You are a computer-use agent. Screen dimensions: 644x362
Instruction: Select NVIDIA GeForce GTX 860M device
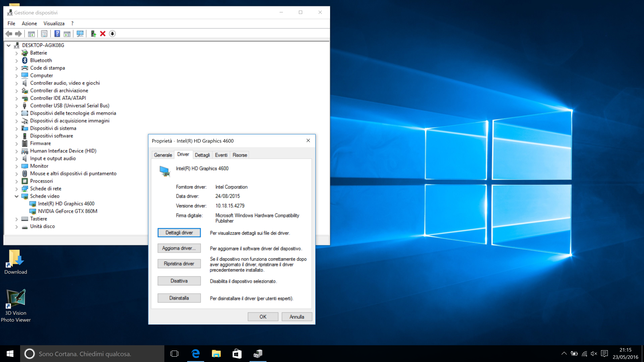coord(67,211)
